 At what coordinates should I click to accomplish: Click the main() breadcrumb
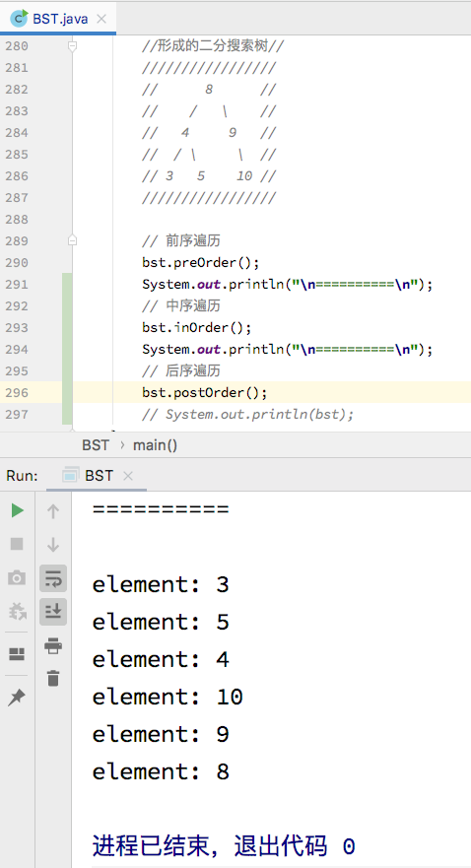click(x=155, y=445)
